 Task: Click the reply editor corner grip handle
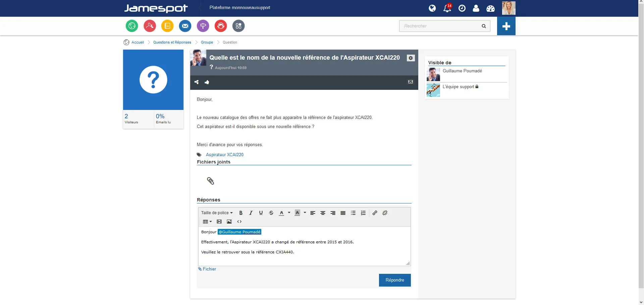coord(408,263)
